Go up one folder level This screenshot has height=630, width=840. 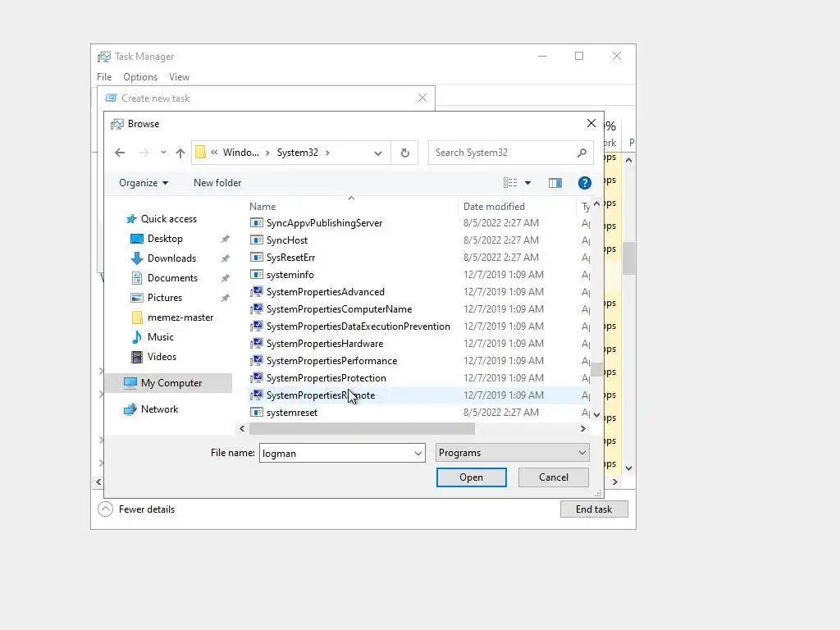pyautogui.click(x=180, y=153)
